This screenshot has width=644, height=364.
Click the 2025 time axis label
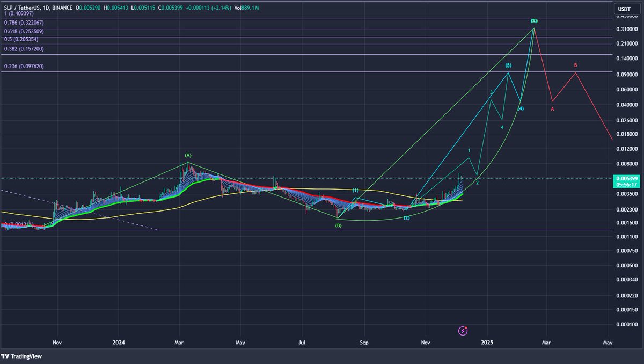pos(487,342)
